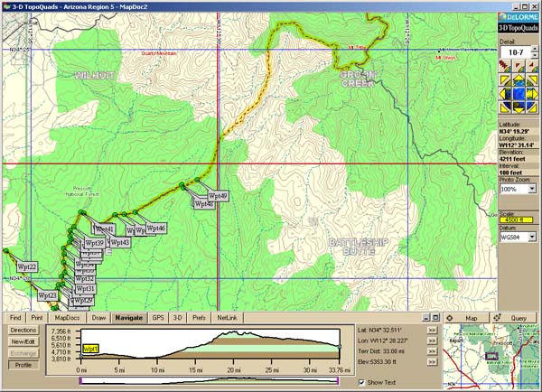The width and height of the screenshot is (542, 392).
Task: Pan the map south with the down arrow
Action: click(519, 107)
